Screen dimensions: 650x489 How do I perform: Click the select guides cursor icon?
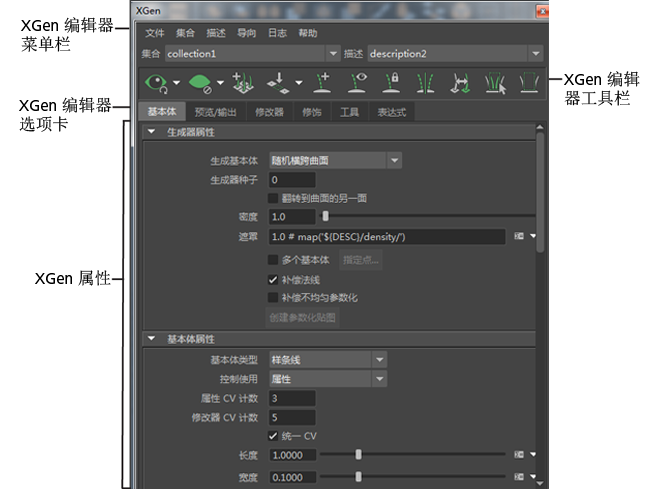[x=495, y=83]
